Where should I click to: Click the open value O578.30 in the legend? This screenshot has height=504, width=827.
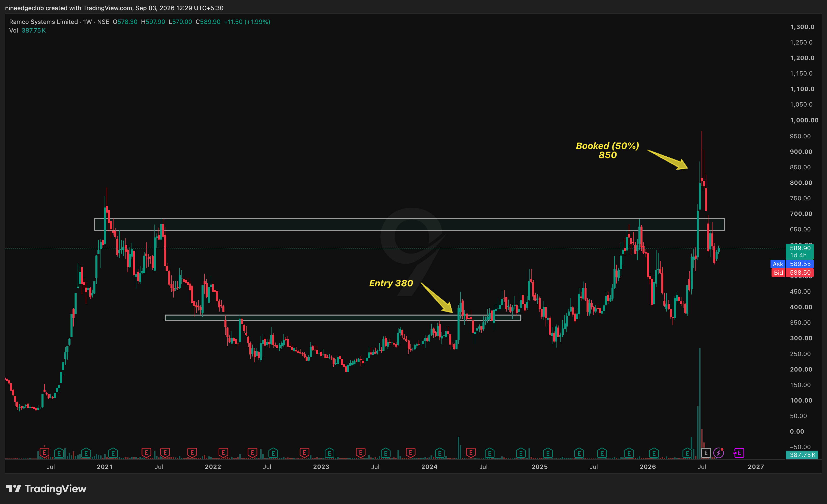(x=125, y=22)
